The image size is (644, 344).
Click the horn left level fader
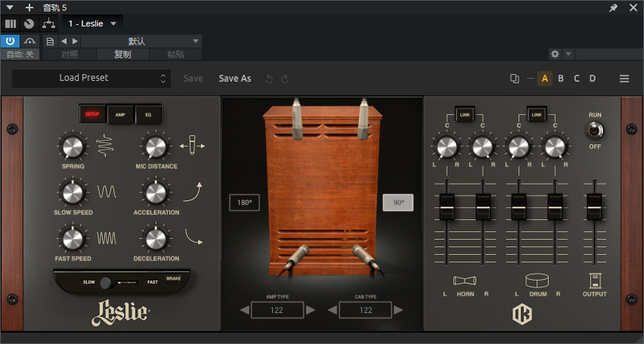[447, 207]
